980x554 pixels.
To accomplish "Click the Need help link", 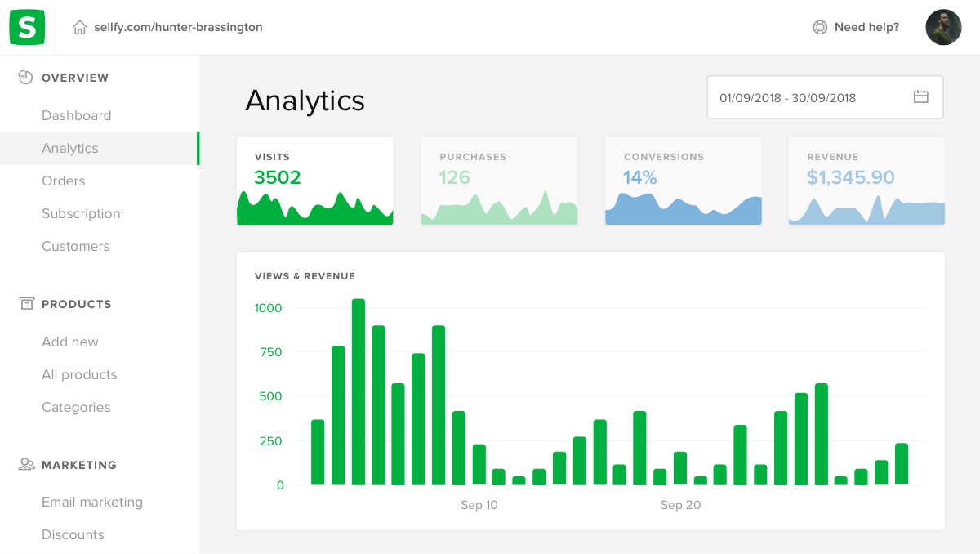I will 866,27.
